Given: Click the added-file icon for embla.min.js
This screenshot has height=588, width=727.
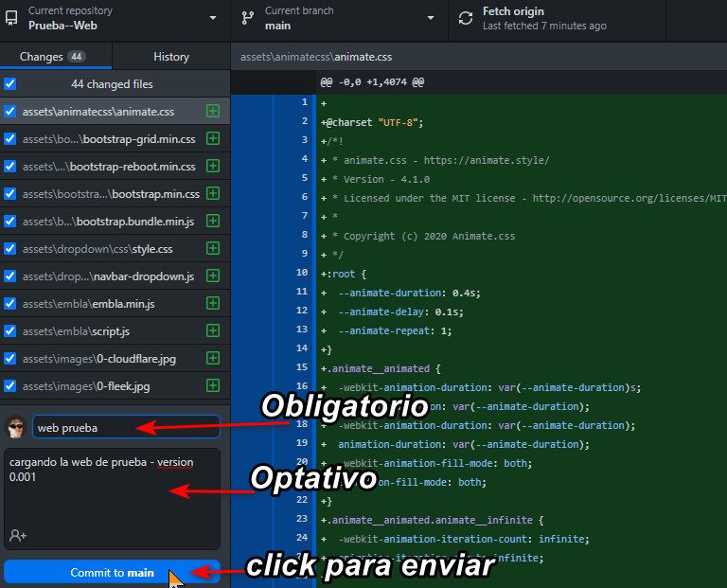Looking at the screenshot, I should click(x=213, y=303).
